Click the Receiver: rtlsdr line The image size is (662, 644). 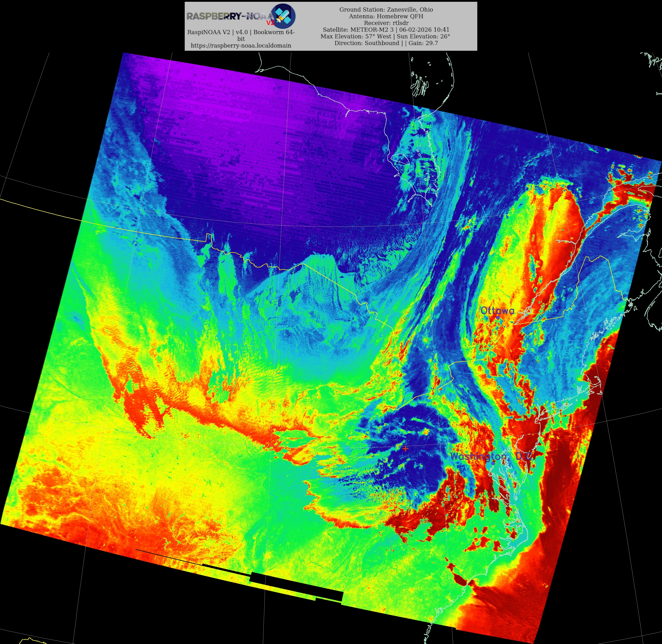point(386,23)
